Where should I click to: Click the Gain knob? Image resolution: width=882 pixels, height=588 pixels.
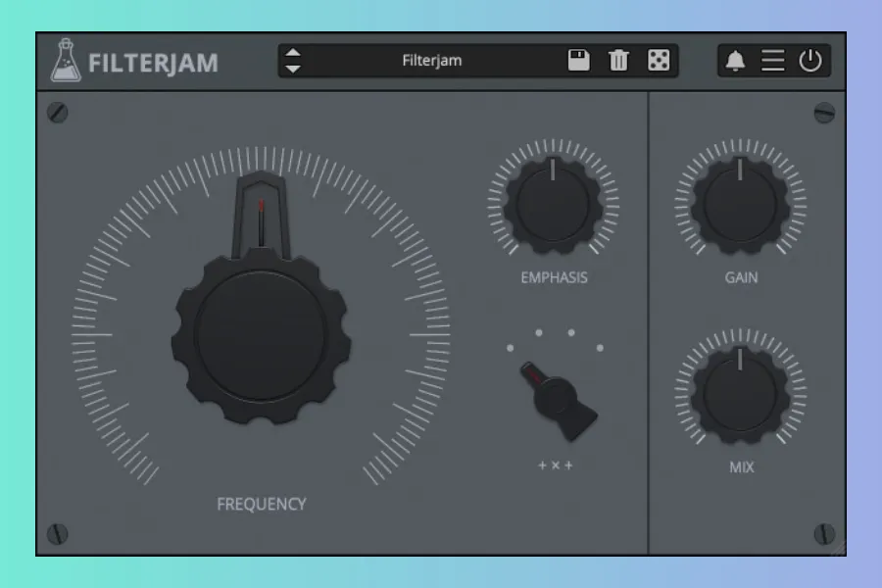click(741, 204)
